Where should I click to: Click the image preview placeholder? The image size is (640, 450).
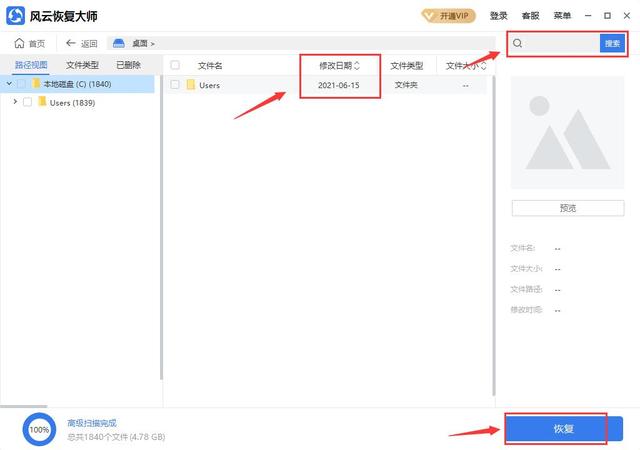point(567,132)
